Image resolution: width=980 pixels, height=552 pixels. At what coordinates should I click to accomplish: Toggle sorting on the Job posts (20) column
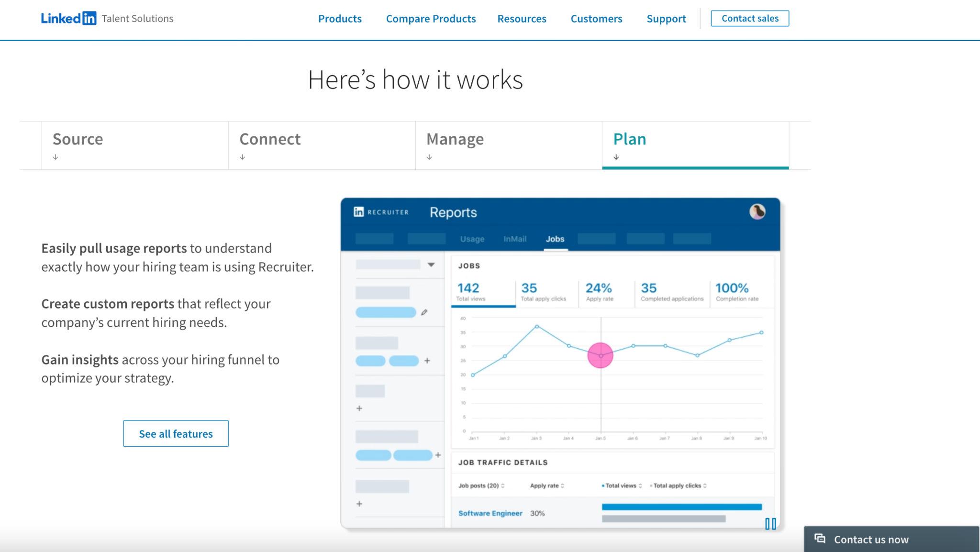click(502, 485)
